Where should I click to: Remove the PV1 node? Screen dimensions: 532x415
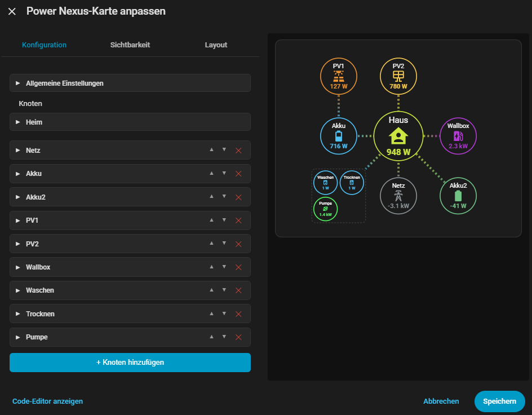click(x=238, y=220)
